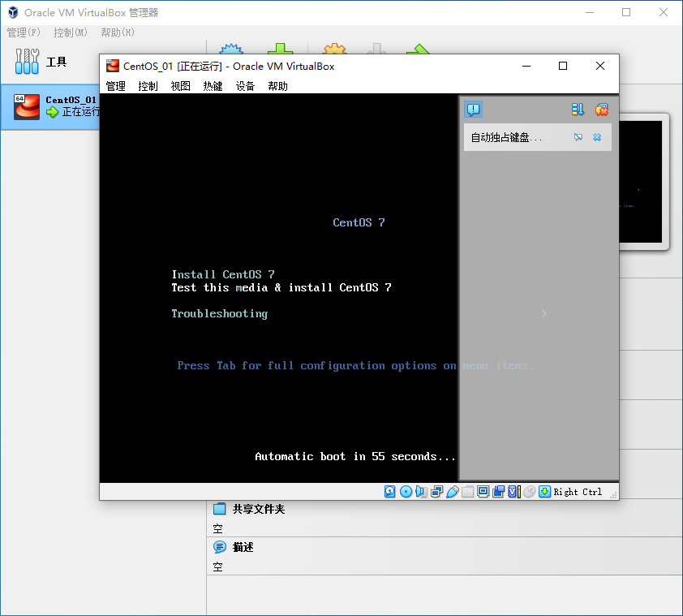
Task: Click the mouse integration indicator icon
Action: click(x=529, y=492)
